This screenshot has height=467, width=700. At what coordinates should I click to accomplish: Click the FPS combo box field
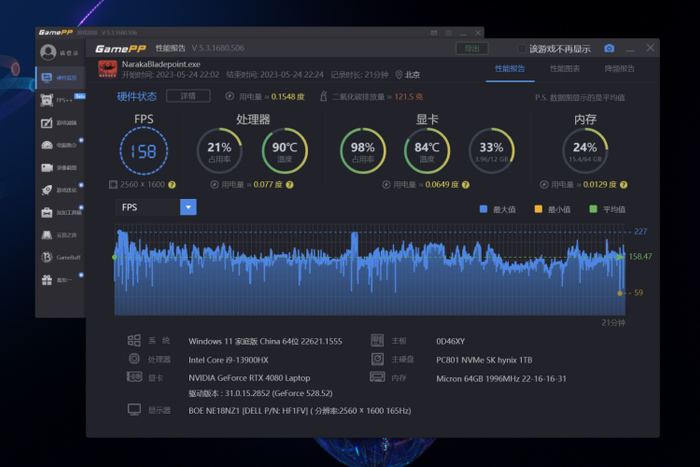click(x=147, y=207)
